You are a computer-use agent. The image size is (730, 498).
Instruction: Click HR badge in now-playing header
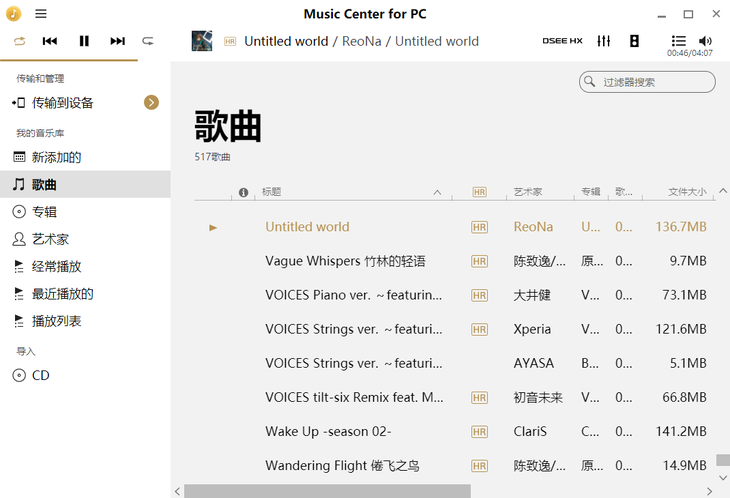pos(230,41)
